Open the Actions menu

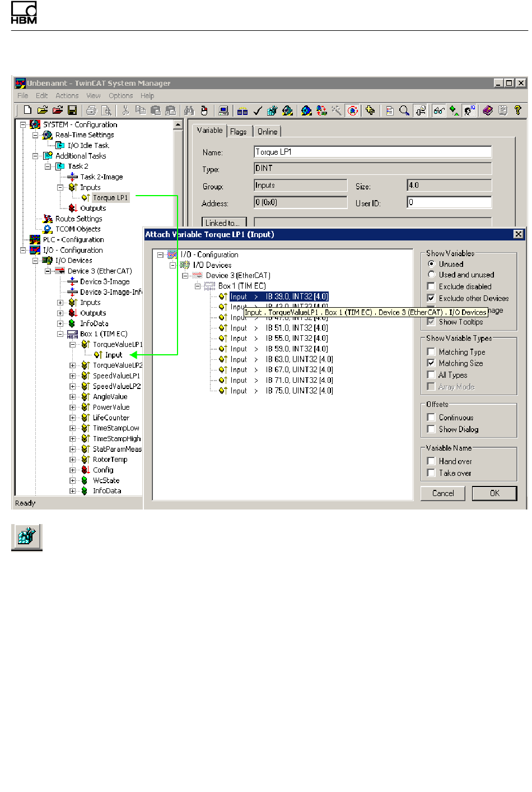67,96
